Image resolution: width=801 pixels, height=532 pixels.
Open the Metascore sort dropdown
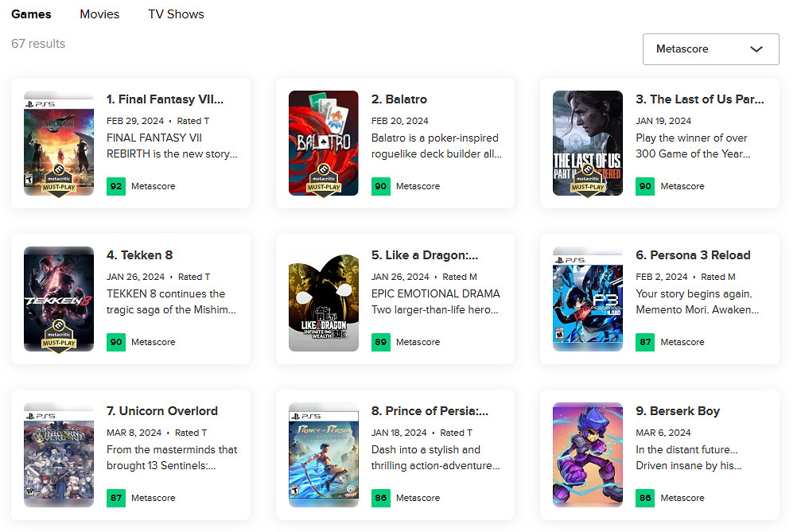tap(710, 49)
